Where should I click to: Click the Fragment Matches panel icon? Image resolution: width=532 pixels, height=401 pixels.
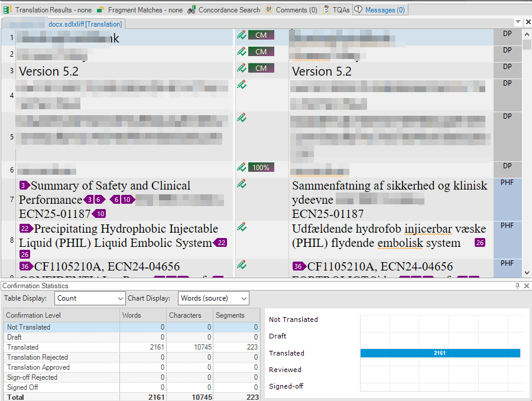[100, 10]
